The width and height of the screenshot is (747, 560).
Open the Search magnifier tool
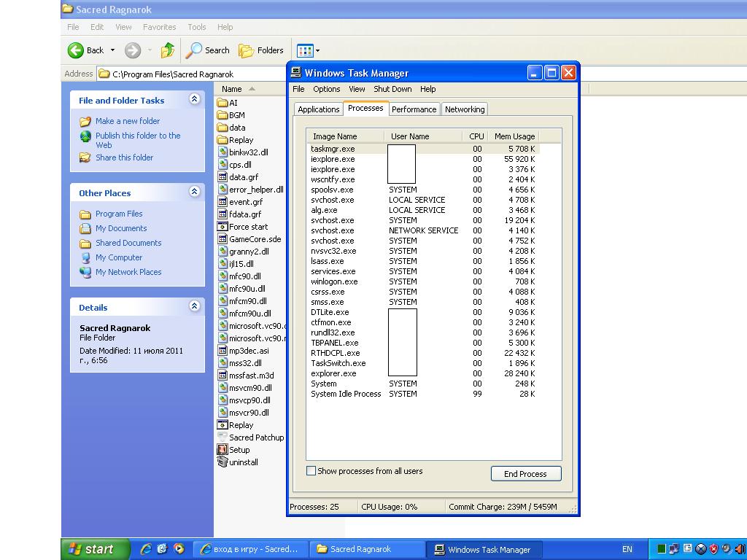point(193,50)
